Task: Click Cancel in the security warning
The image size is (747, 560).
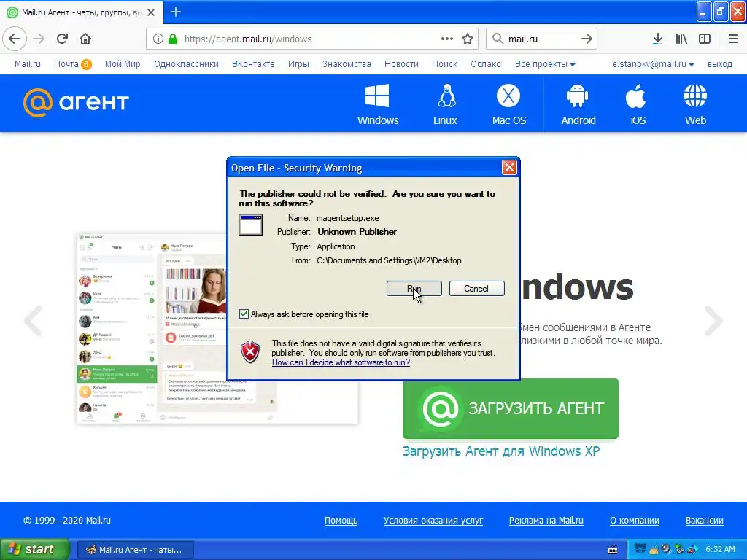Action: (476, 289)
